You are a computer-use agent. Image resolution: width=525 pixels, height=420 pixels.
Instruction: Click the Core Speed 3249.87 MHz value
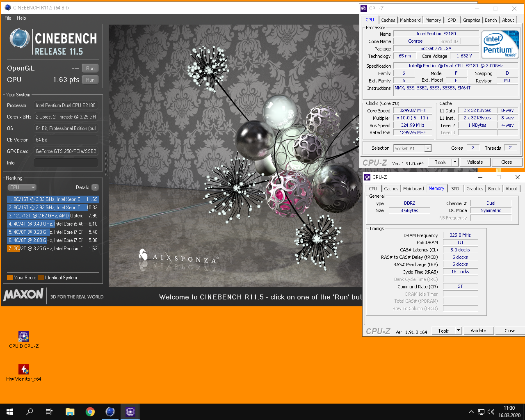pyautogui.click(x=413, y=111)
